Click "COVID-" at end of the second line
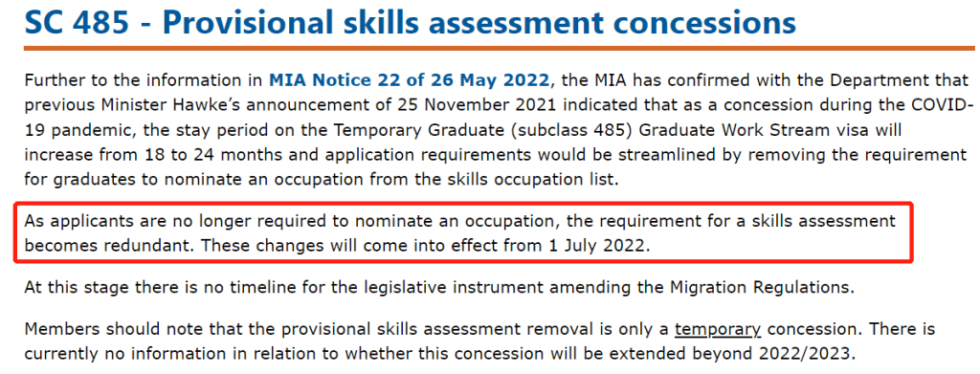Viewport: 980px width, 374px height. click(x=943, y=103)
